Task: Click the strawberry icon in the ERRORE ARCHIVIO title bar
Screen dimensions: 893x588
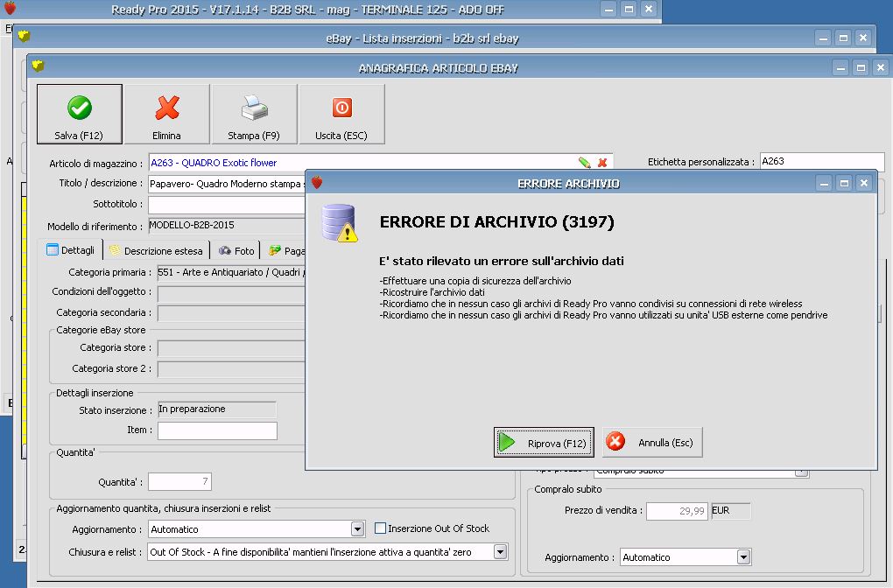Action: (317, 183)
